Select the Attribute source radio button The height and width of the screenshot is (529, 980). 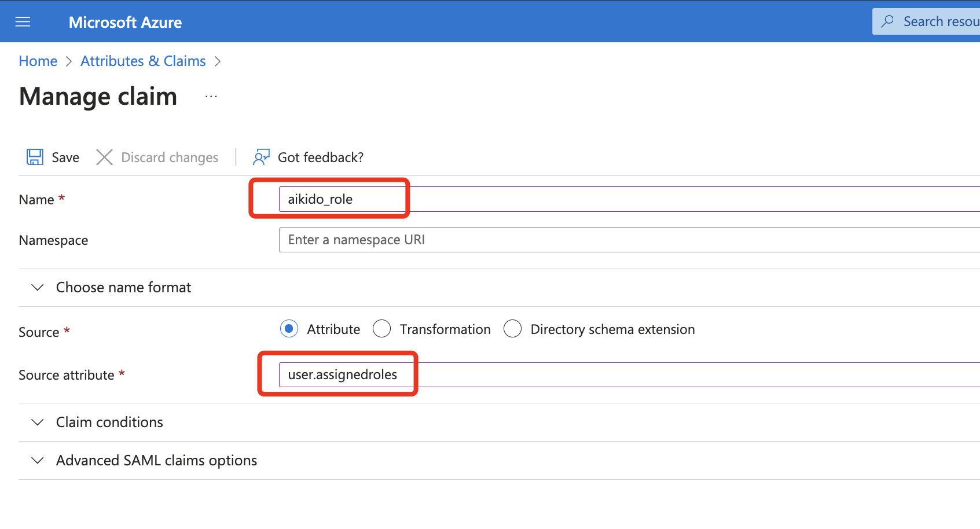click(x=289, y=329)
